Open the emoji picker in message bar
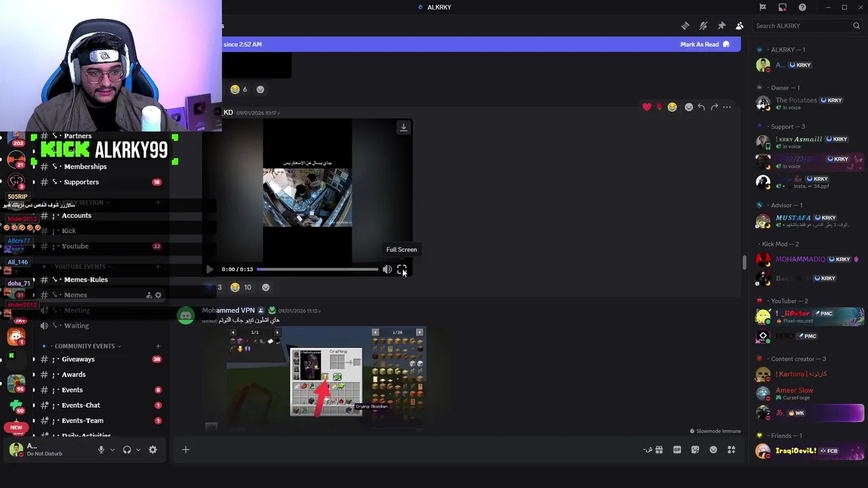The height and width of the screenshot is (488, 868). 713,449
